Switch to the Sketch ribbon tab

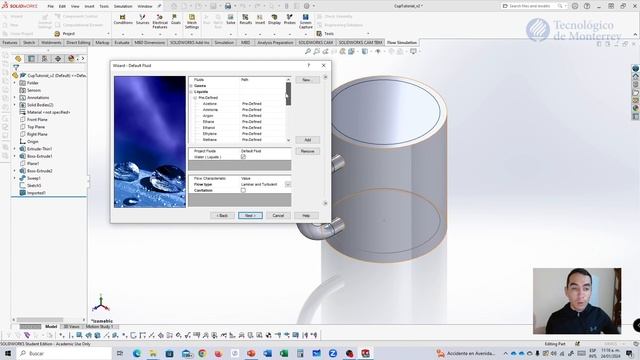29,42
